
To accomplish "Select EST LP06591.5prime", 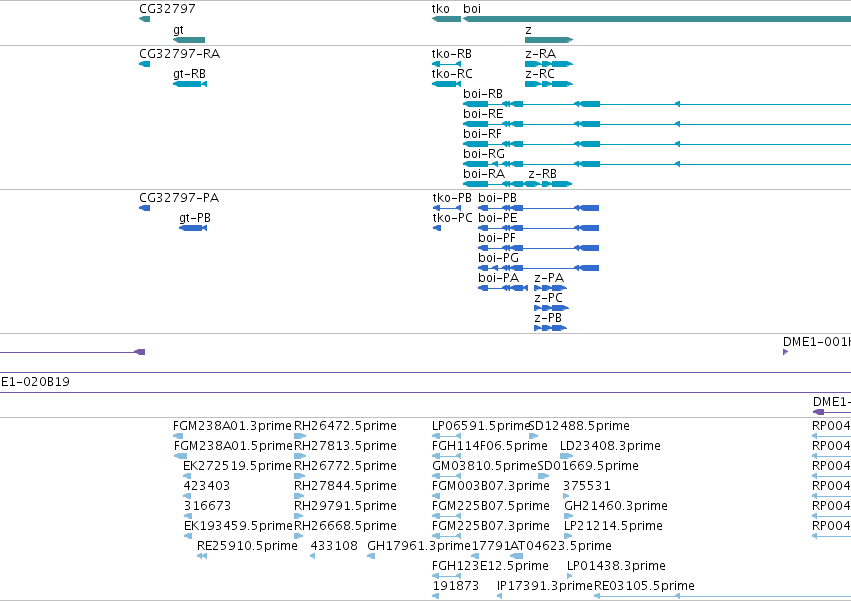I will (480, 426).
